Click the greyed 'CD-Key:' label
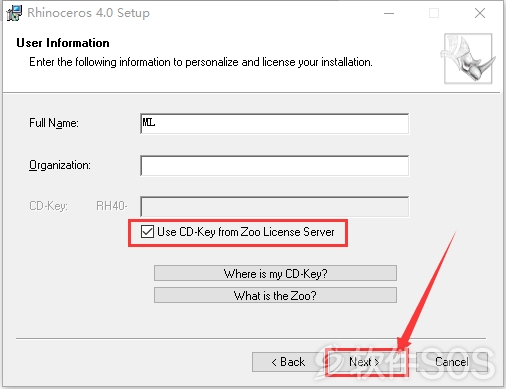 [49, 206]
